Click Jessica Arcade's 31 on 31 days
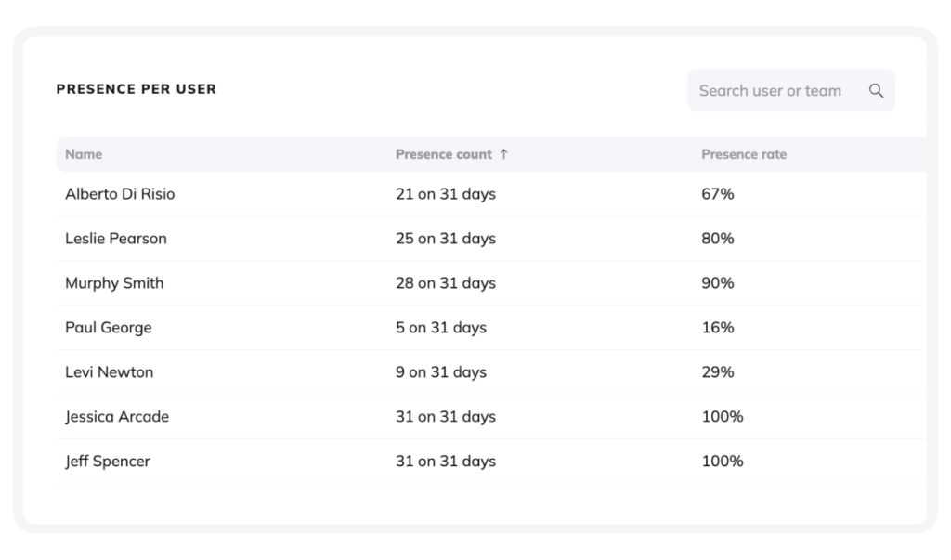Screen dimensions: 951x560 [446, 417]
